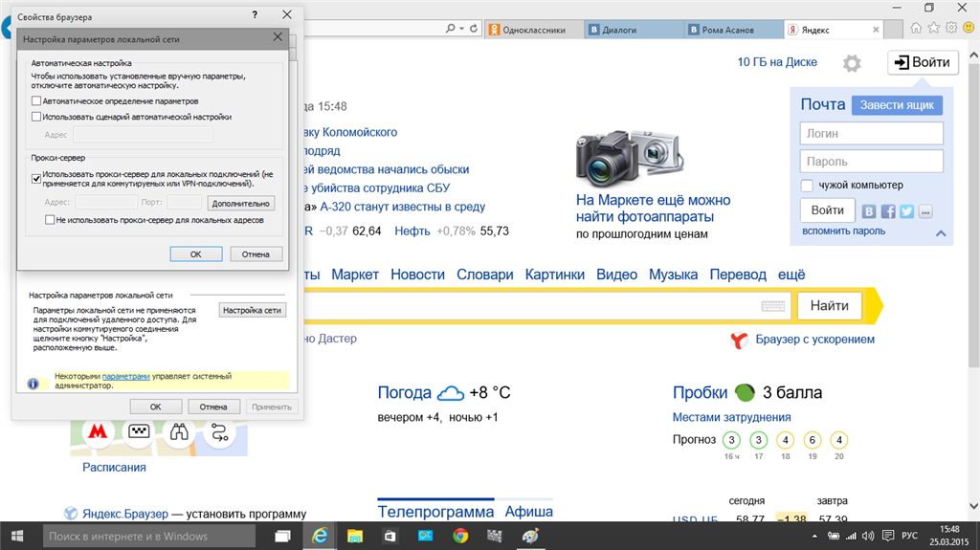This screenshot has height=550, width=980.
Task: Open IE Favorites star icon
Action: (934, 28)
